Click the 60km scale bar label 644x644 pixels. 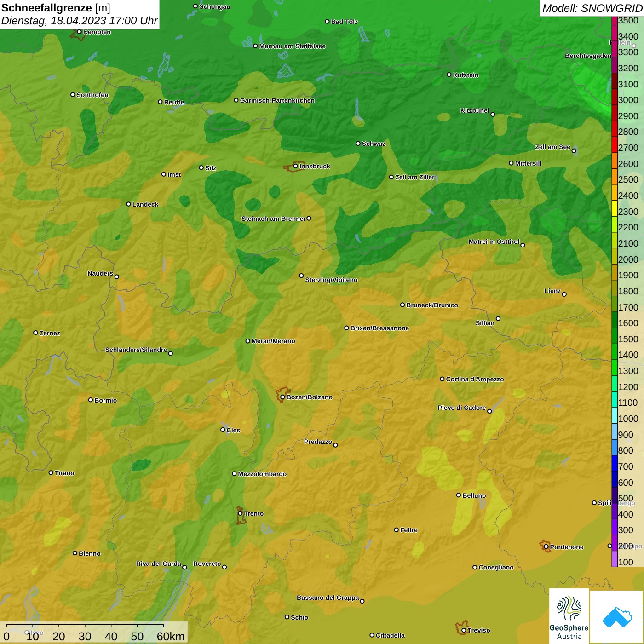click(171, 636)
